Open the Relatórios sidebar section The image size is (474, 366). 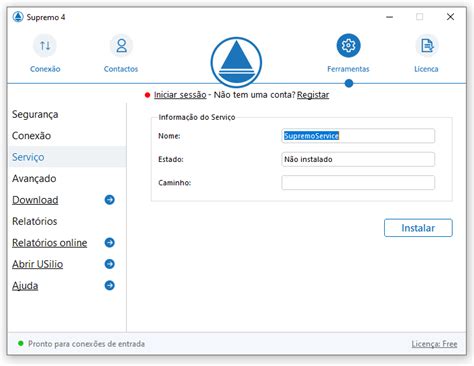[x=35, y=221]
